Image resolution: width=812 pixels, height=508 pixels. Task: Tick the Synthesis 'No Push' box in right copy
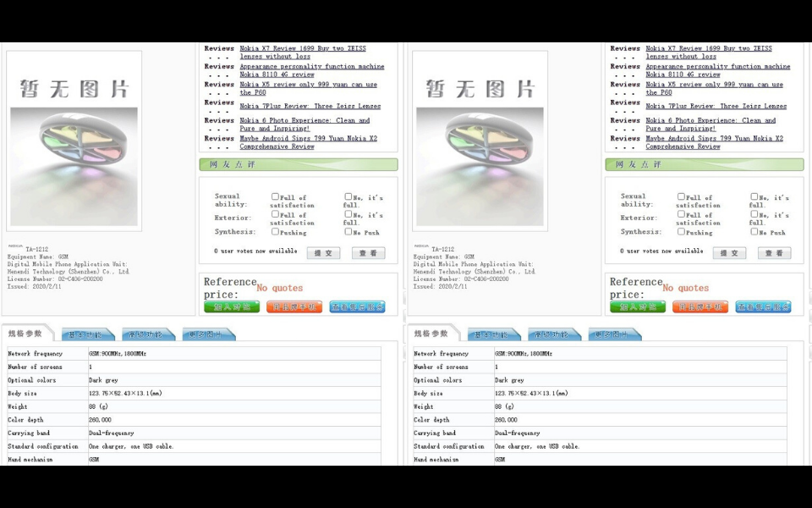754,232
